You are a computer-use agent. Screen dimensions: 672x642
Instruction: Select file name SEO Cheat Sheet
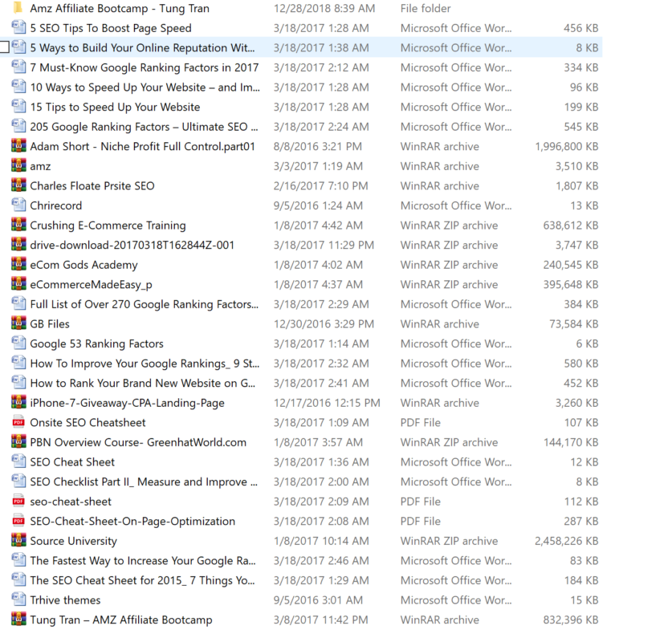point(72,461)
